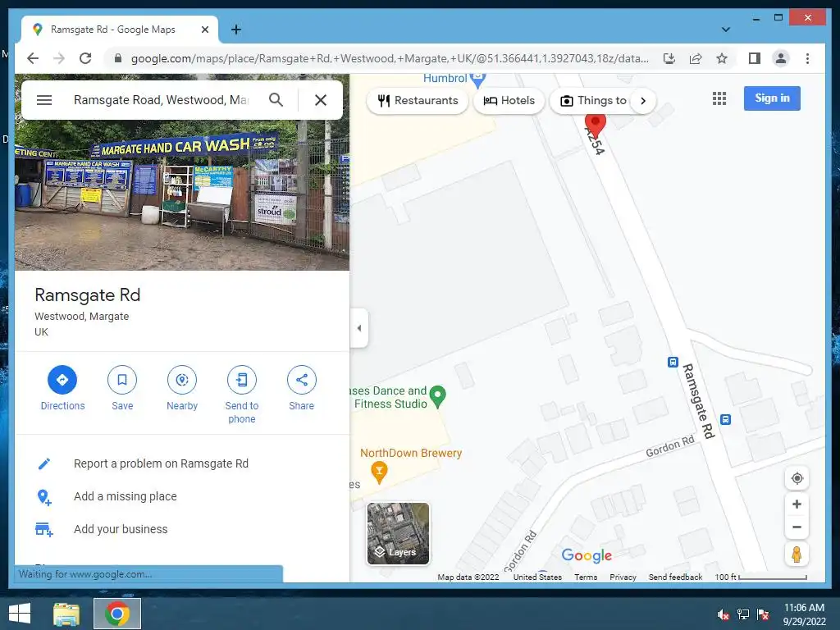Click the site lock icon in address bar
Screen dimensions: 840x630
(118, 58)
